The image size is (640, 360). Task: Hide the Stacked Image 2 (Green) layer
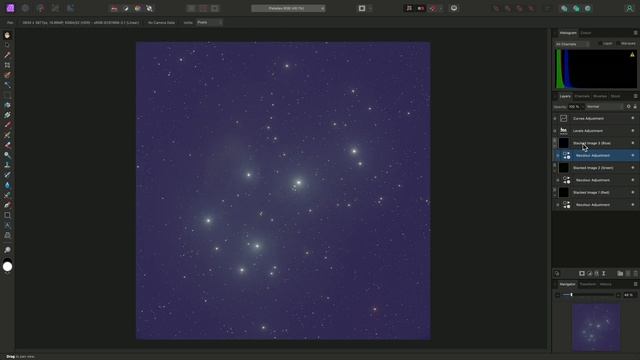[x=633, y=167]
